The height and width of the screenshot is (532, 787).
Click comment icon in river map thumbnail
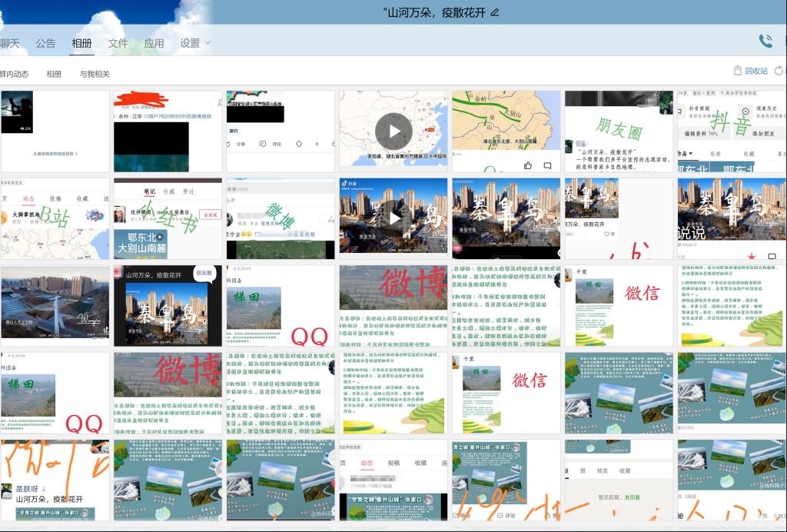(x=547, y=165)
